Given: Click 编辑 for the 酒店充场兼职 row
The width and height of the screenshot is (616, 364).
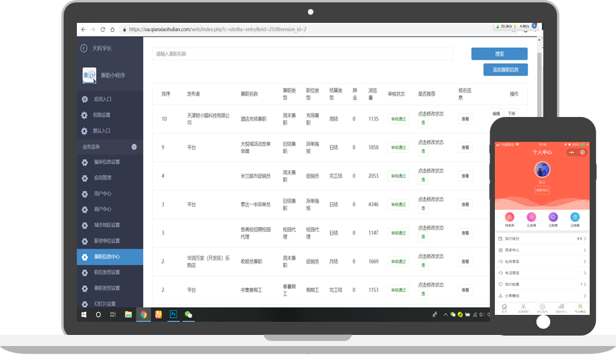Looking at the screenshot, I should pyautogui.click(x=496, y=113).
